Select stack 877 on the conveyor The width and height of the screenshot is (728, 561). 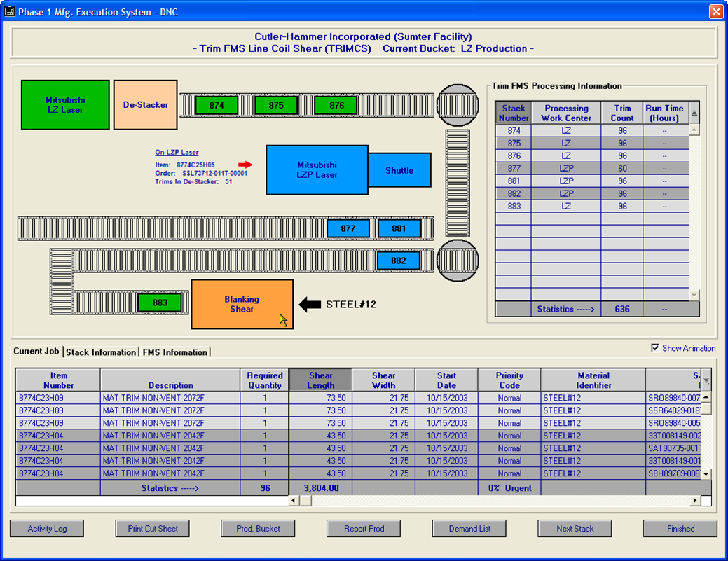coord(348,228)
